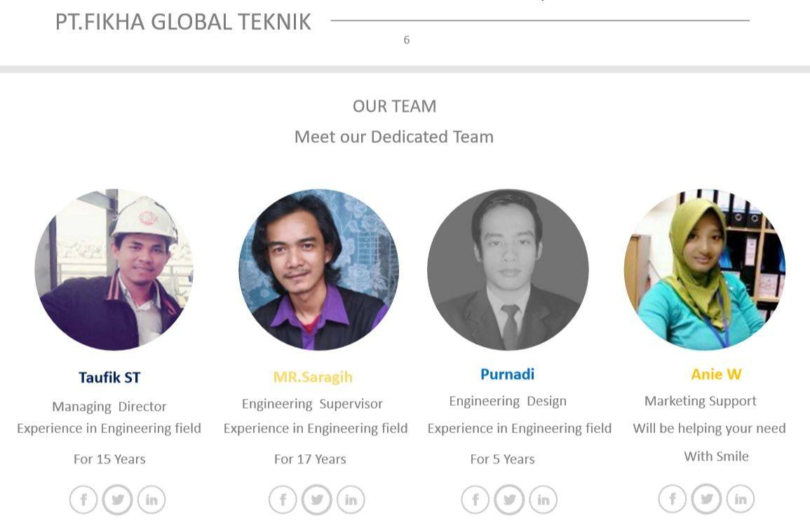810x532 pixels.
Task: Open the LinkedIn icon under Taufik ST
Action: [151, 500]
